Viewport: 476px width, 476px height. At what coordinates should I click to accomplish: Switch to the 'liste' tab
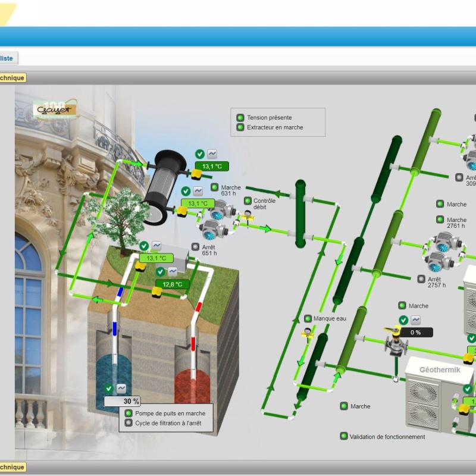[7, 58]
